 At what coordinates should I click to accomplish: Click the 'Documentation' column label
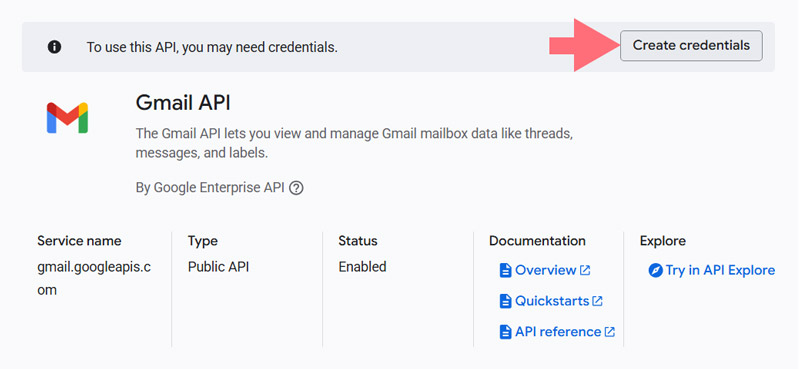pyautogui.click(x=537, y=241)
